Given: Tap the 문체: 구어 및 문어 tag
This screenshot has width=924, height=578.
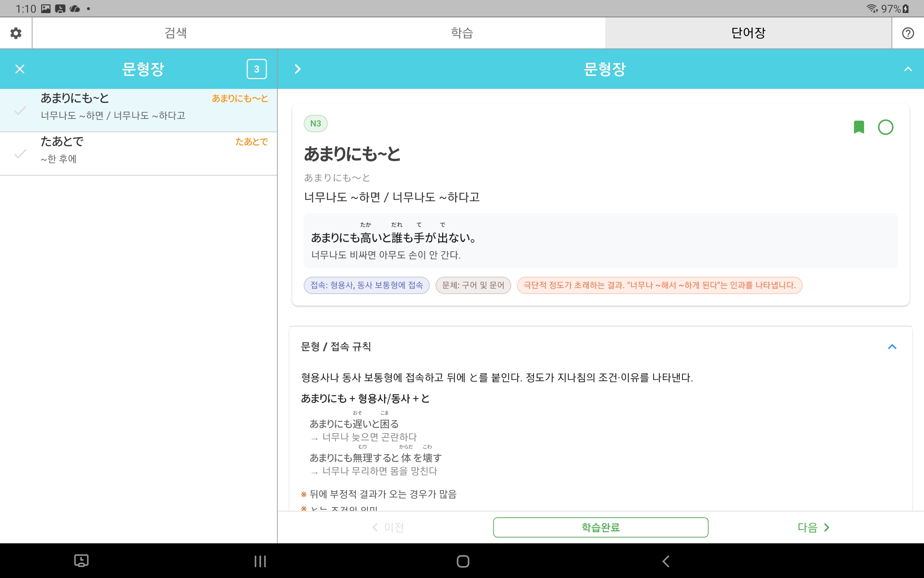Looking at the screenshot, I should pos(473,285).
